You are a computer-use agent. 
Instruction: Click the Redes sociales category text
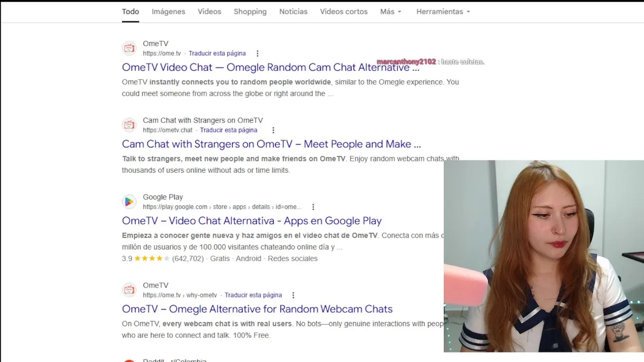coord(293,258)
